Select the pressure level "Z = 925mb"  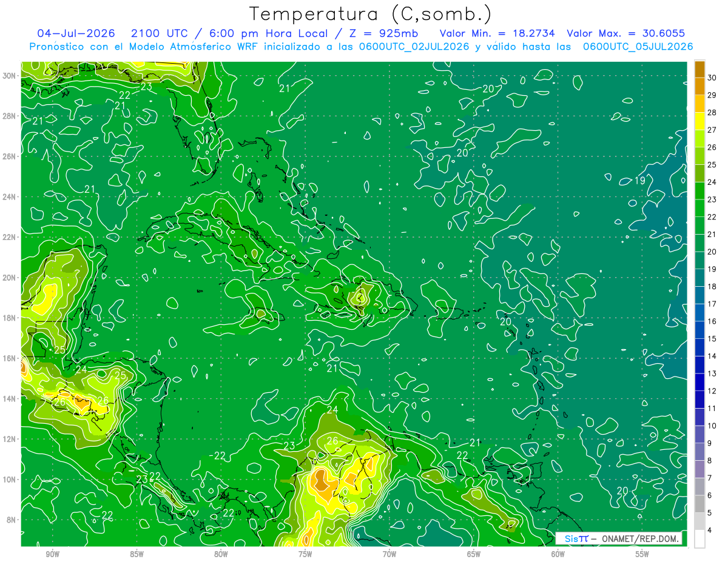(385, 33)
